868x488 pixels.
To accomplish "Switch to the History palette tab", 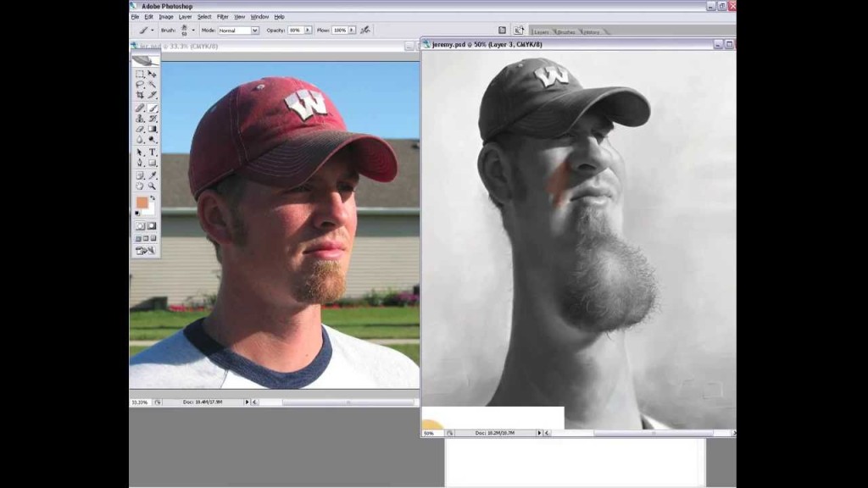I will pos(591,32).
